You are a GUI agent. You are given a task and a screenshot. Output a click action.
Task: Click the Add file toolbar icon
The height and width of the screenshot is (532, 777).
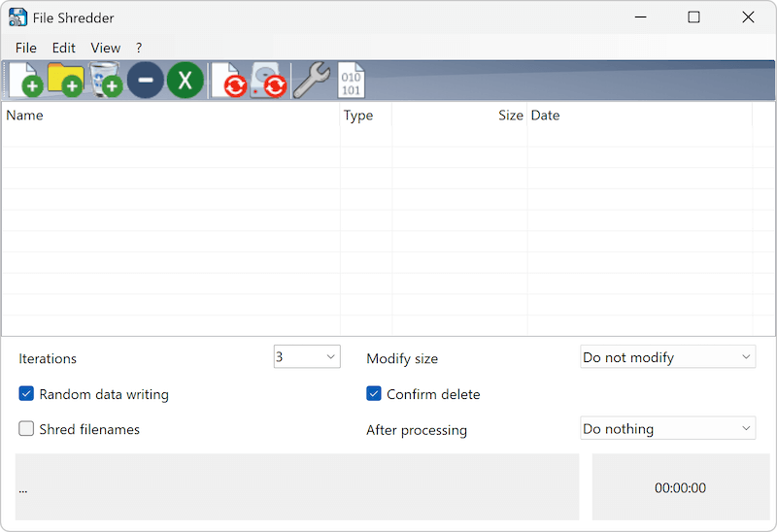tap(26, 81)
